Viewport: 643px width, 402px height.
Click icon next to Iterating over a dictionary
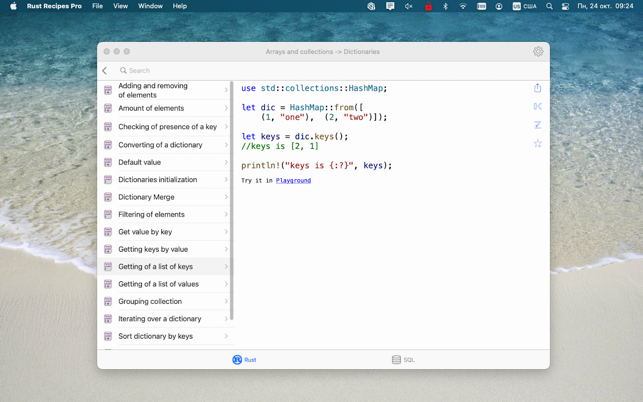(x=108, y=319)
